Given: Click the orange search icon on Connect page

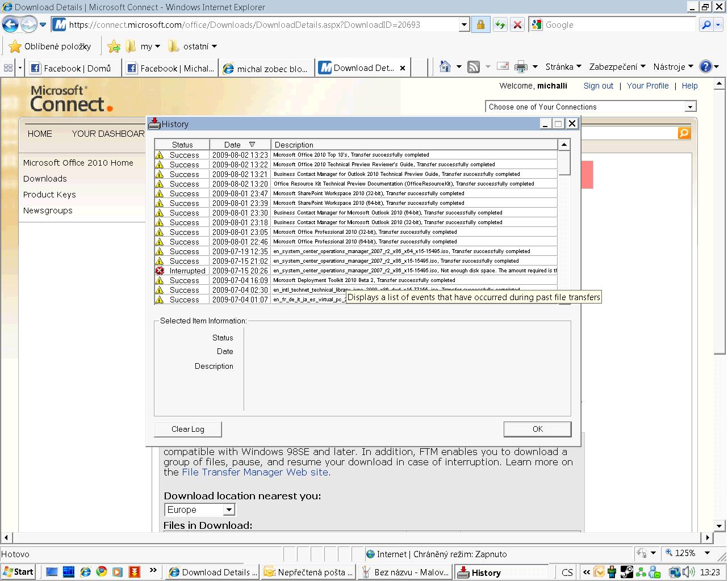Looking at the screenshot, I should click(684, 133).
